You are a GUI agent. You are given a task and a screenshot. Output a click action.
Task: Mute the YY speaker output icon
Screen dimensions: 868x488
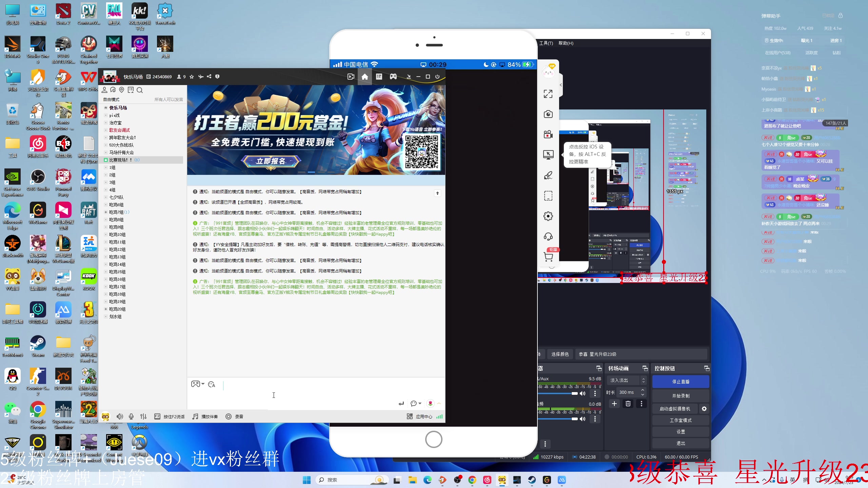(120, 416)
